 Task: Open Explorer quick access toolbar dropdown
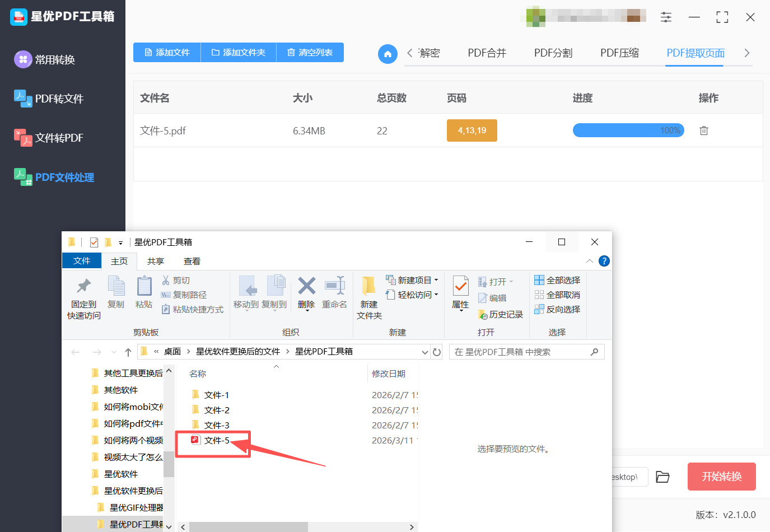(120, 243)
